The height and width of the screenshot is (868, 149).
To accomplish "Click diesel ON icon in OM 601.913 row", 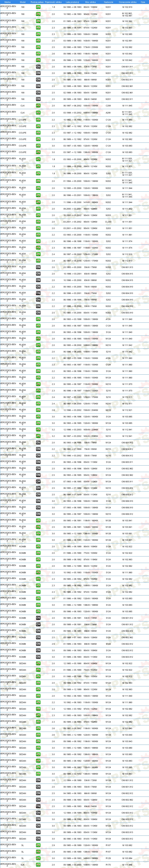I will tap(38, 267).
